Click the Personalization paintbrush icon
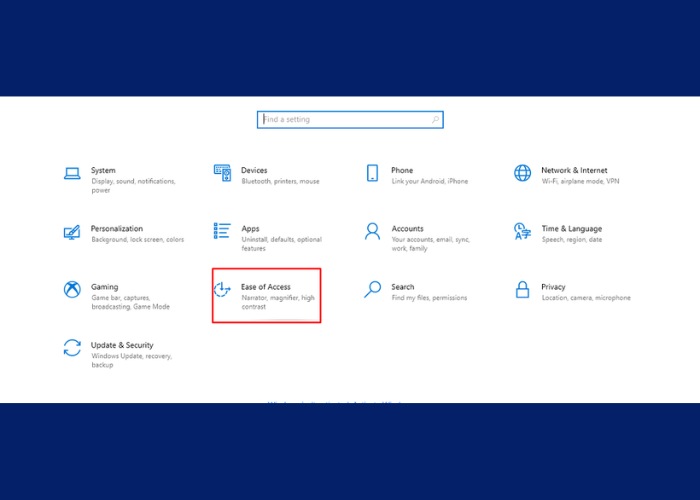Screen dimensions: 700x500 pos(72,231)
